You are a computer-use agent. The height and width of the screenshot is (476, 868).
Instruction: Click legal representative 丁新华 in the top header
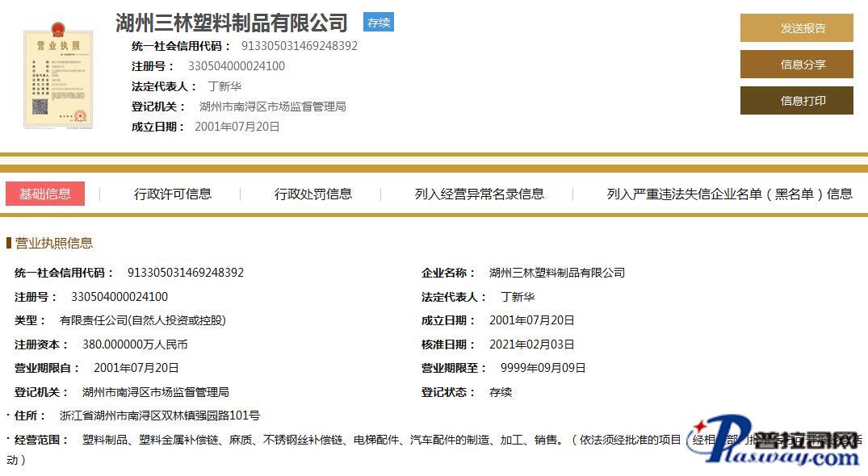(x=224, y=86)
